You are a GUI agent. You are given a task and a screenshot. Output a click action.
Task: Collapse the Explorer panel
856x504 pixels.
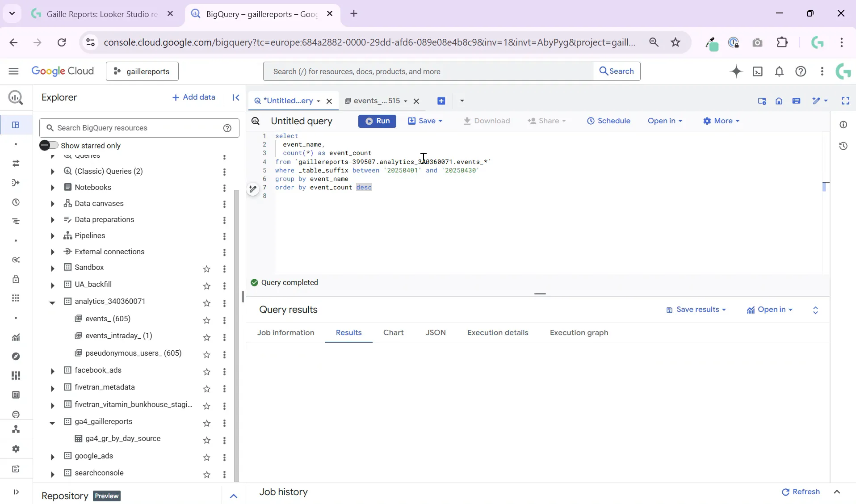[x=236, y=97]
